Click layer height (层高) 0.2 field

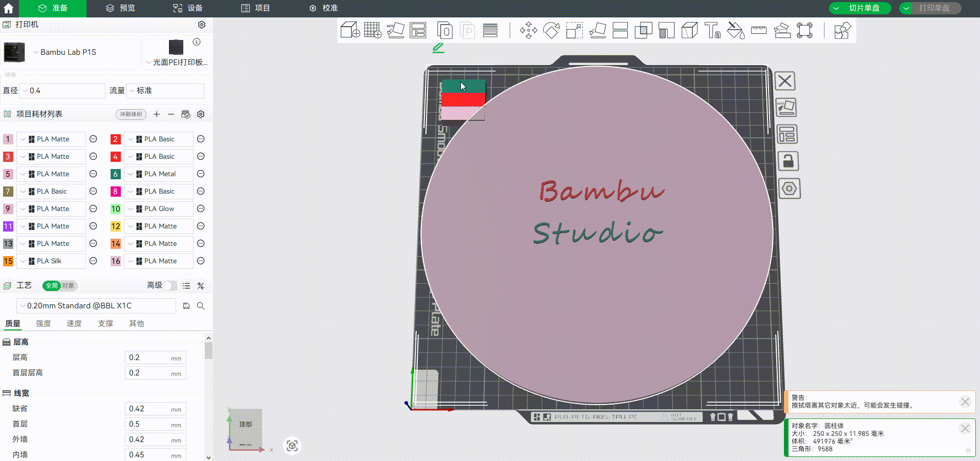point(155,358)
